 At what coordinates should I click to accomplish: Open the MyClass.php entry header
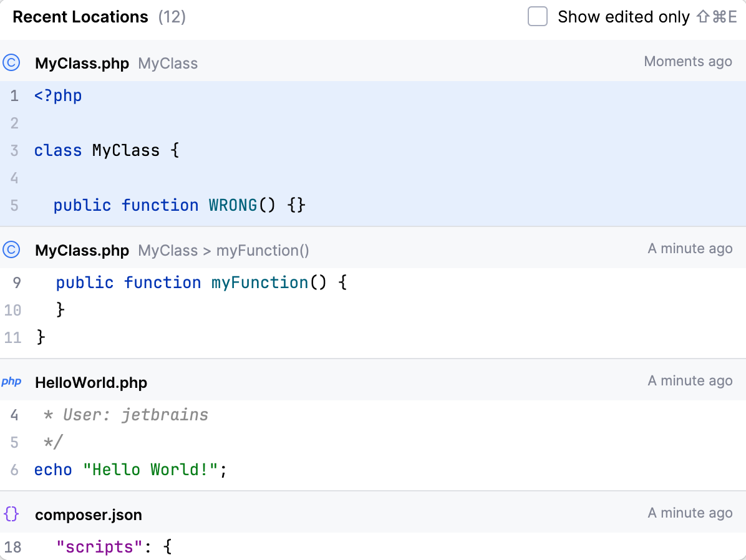(x=82, y=63)
